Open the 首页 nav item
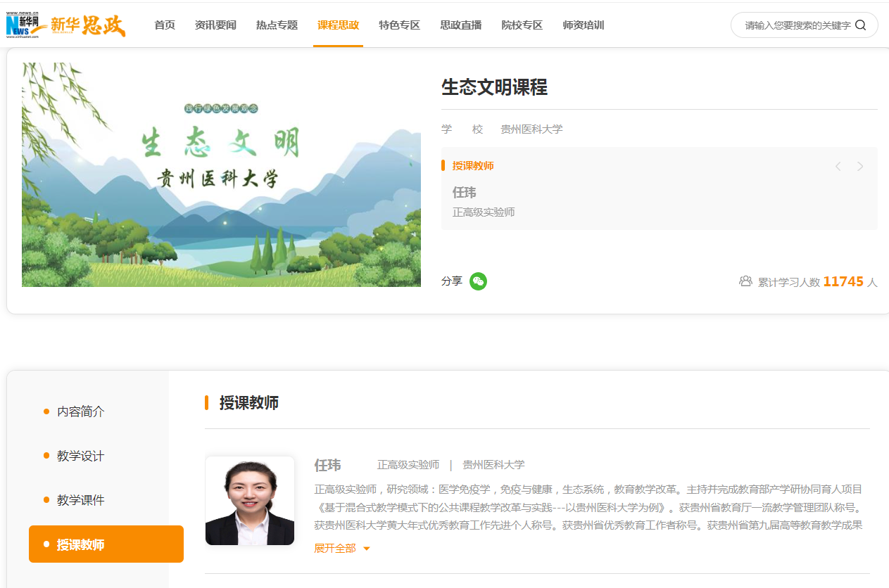This screenshot has height=588, width=889. (x=165, y=25)
